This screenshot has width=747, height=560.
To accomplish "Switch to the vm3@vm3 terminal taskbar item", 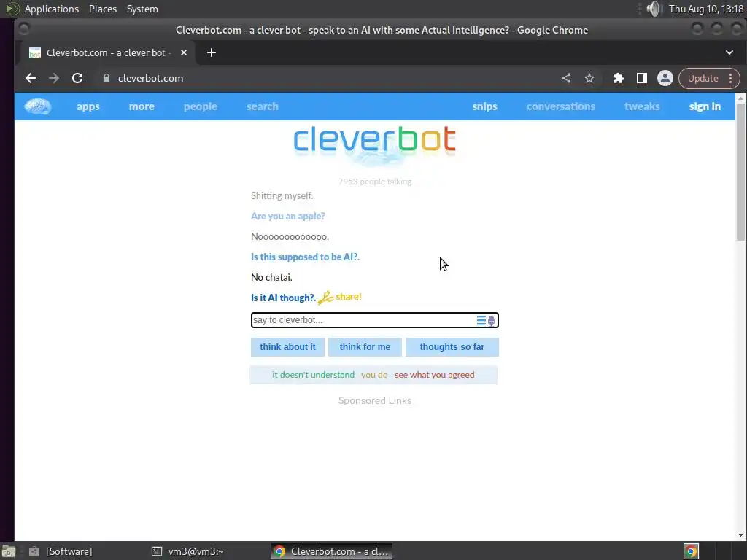I will pos(188,551).
